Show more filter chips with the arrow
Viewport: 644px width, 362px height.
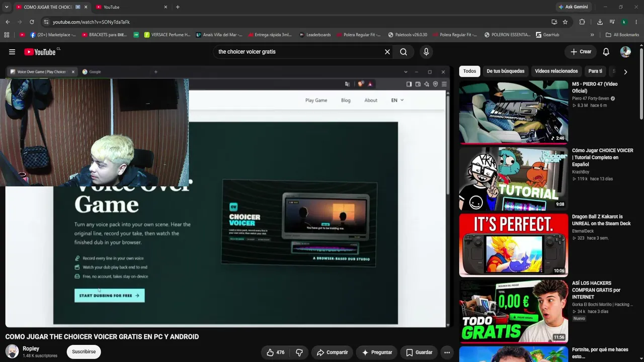tap(625, 71)
